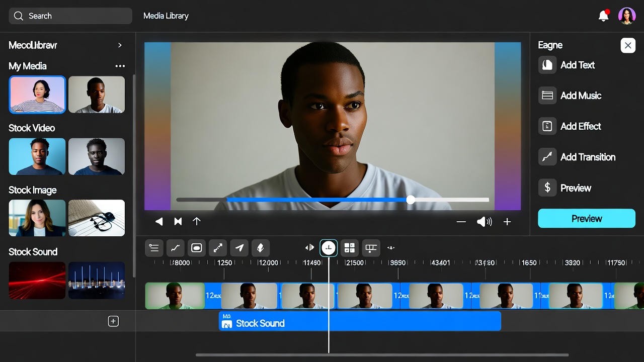Expand the Media Library sidebar section
Image resolution: width=644 pixels, height=362 pixels.
120,45
